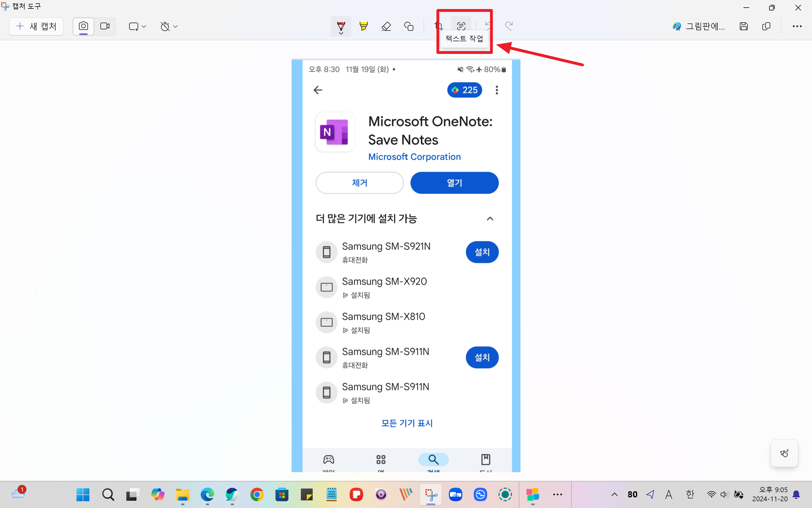Open Microsoft Edge from the taskbar
812x508 pixels.
coord(207,494)
